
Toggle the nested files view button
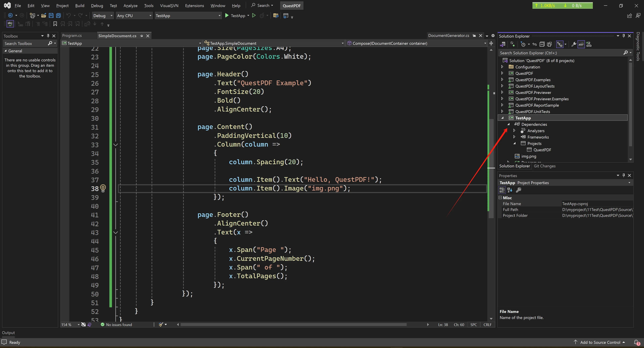click(560, 44)
